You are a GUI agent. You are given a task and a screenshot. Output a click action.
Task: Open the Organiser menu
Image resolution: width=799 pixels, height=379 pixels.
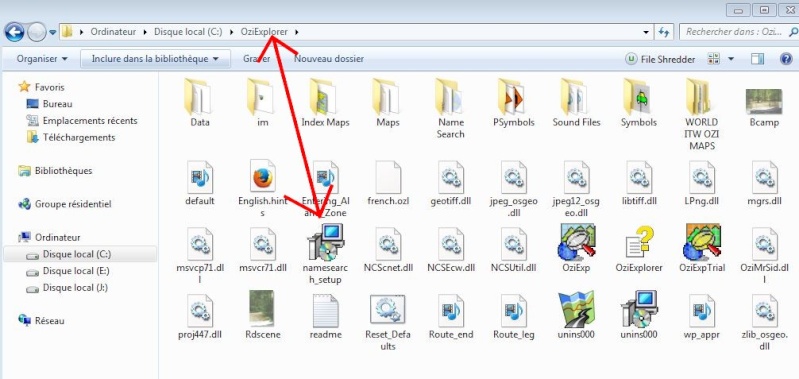[x=42, y=59]
